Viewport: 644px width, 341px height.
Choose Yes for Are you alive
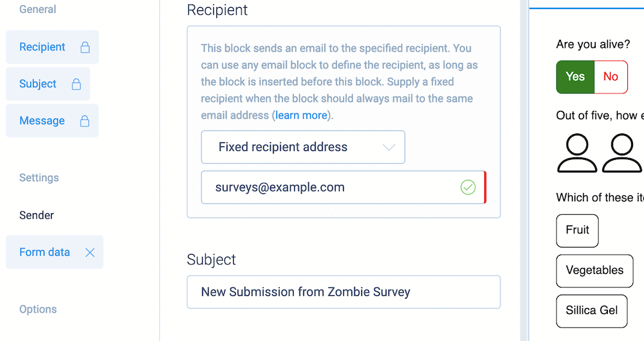pos(575,77)
